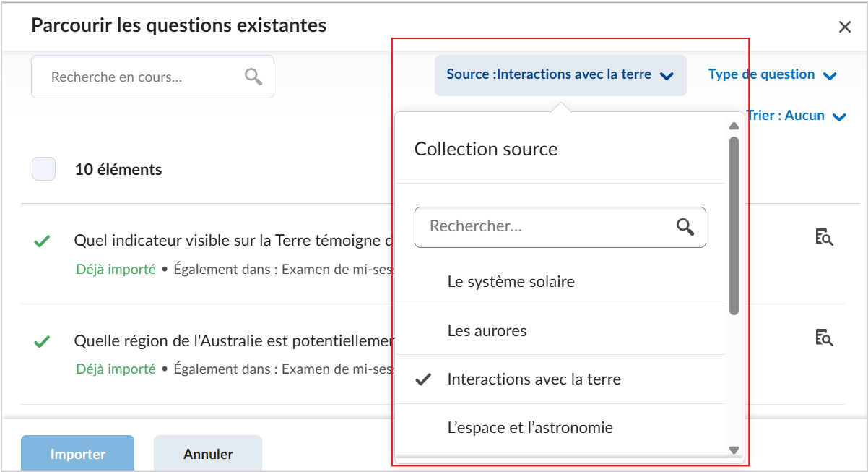Click the '10 éléments' count label
The height and width of the screenshot is (472, 868).
coord(118,170)
